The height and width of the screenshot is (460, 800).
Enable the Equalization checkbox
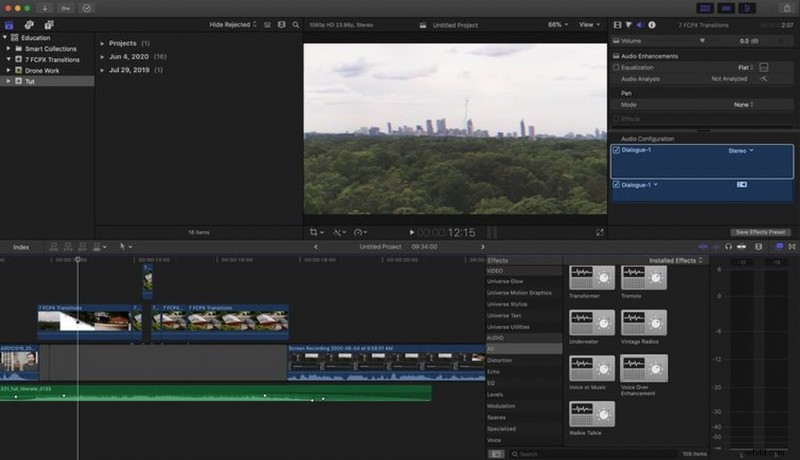click(616, 67)
